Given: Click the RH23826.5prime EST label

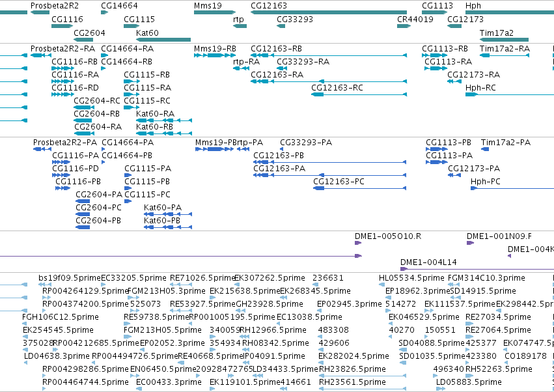Looking at the screenshot, I should (x=352, y=369).
